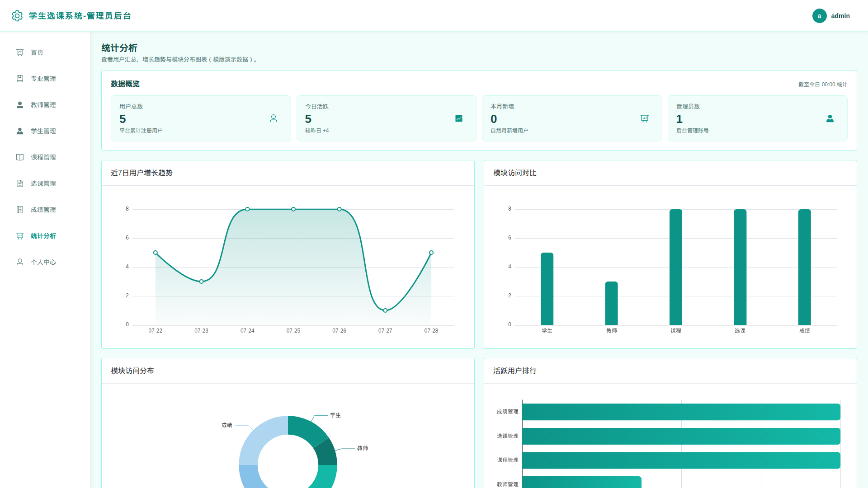Click the 学生选课系统-管理员后台 title
This screenshot has height=488, width=868.
(x=80, y=16)
